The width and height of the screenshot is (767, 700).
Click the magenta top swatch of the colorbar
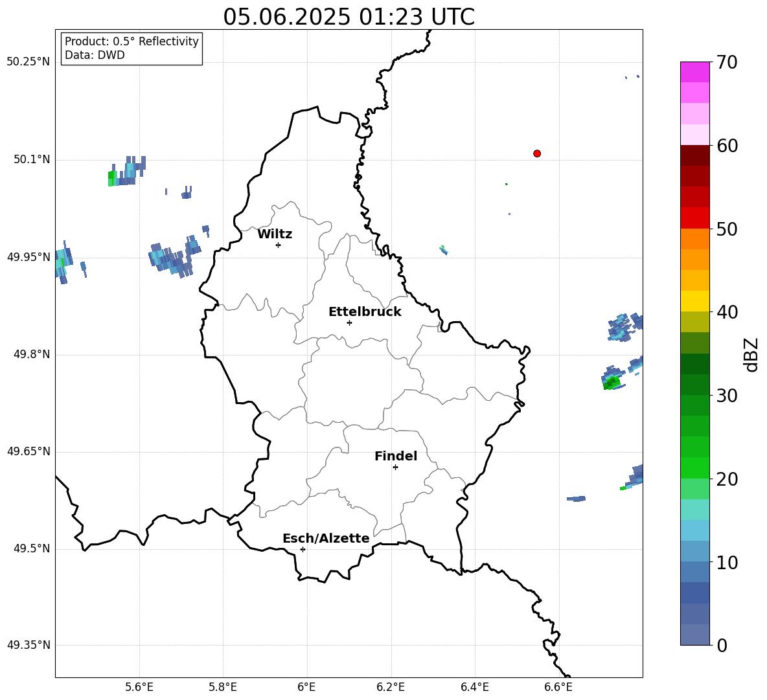point(694,73)
